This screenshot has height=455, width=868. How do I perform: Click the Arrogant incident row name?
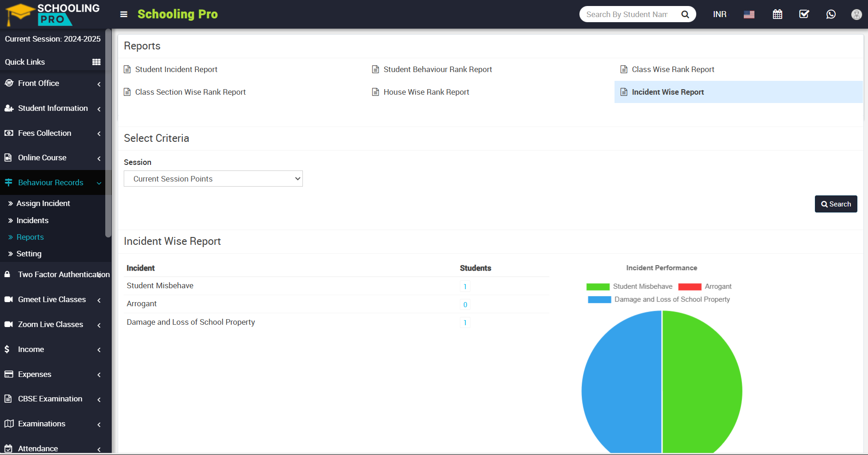142,303
